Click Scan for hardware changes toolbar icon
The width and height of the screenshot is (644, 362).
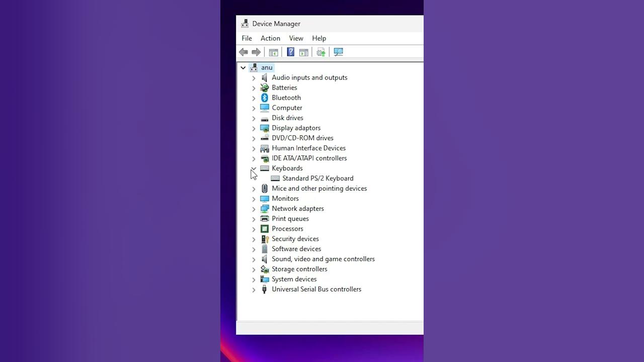tap(338, 52)
